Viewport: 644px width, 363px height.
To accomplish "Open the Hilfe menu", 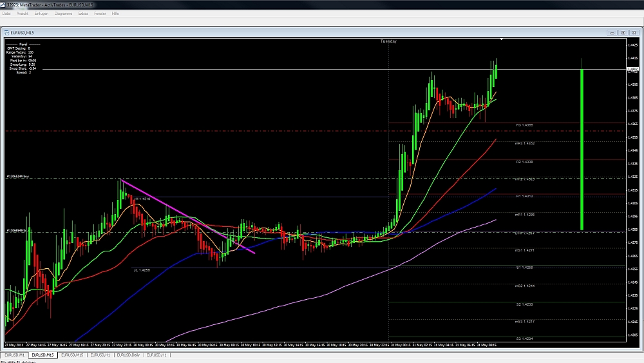I will pos(115,14).
